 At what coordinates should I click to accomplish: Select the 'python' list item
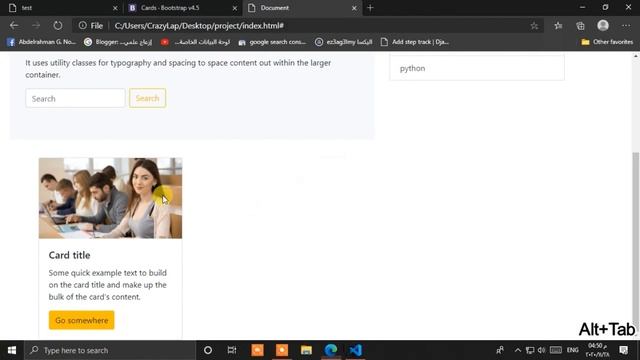tap(477, 68)
